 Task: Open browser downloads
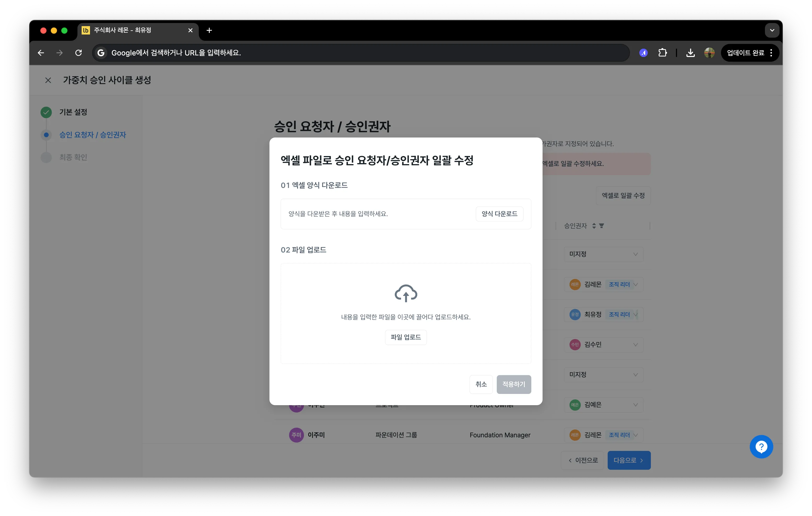click(690, 53)
